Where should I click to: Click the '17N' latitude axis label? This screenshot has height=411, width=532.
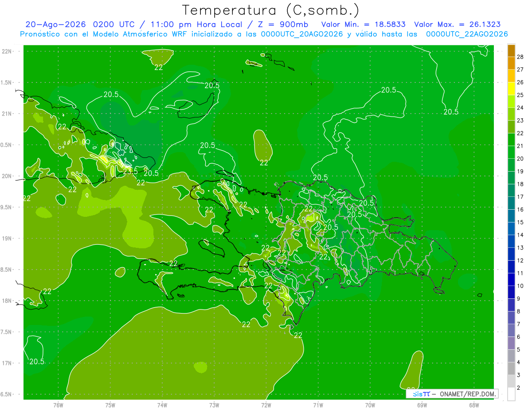click(x=7, y=363)
